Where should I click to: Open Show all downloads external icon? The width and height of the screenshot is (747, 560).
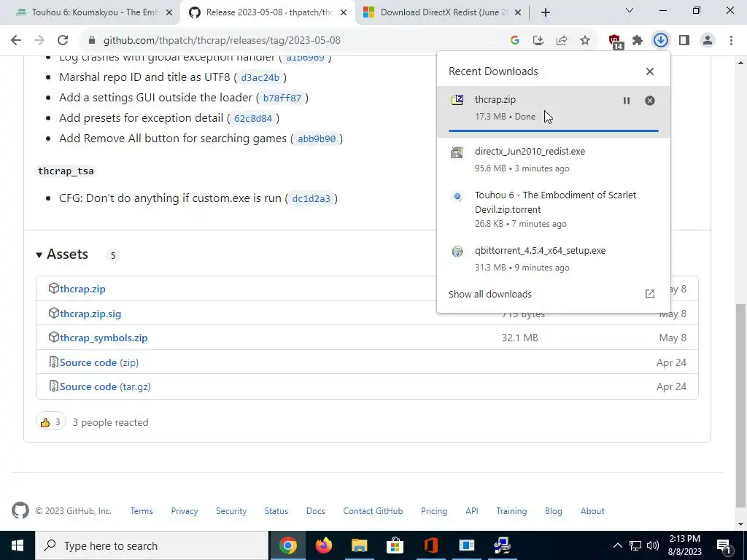[x=650, y=294]
